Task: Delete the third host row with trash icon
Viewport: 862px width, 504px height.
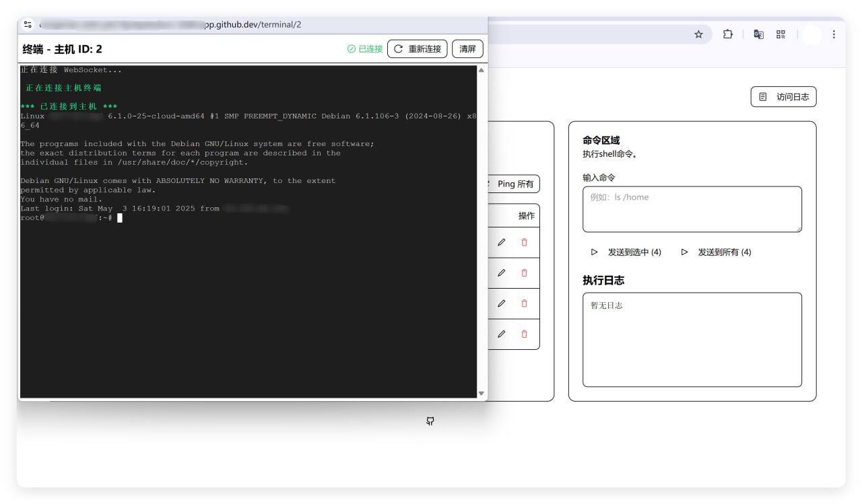Action: (x=525, y=303)
